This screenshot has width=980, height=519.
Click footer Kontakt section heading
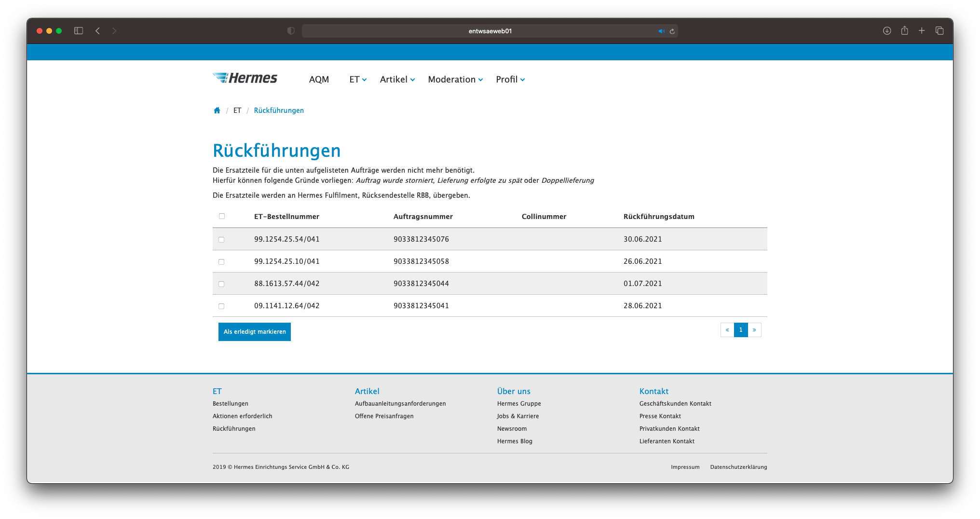pos(654,391)
